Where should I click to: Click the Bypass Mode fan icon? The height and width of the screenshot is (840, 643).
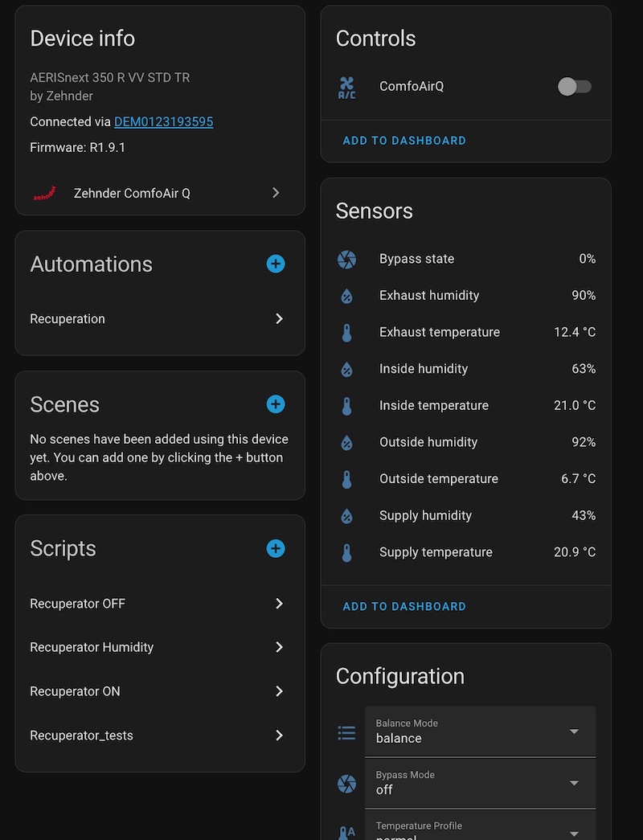(346, 784)
